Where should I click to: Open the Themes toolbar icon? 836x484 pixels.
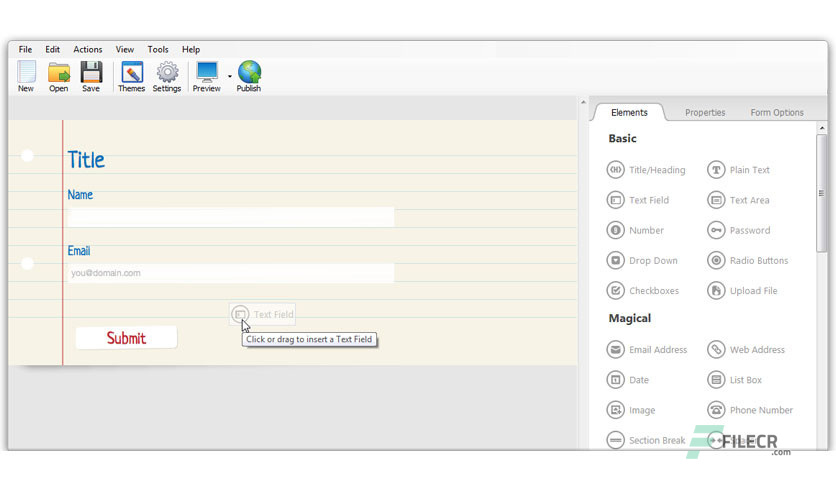(132, 76)
